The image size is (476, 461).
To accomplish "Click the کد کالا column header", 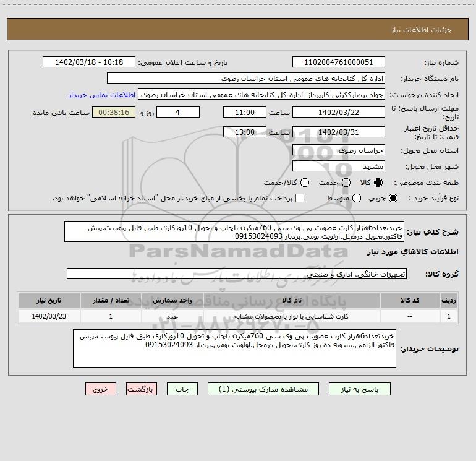I will tap(410, 300).
